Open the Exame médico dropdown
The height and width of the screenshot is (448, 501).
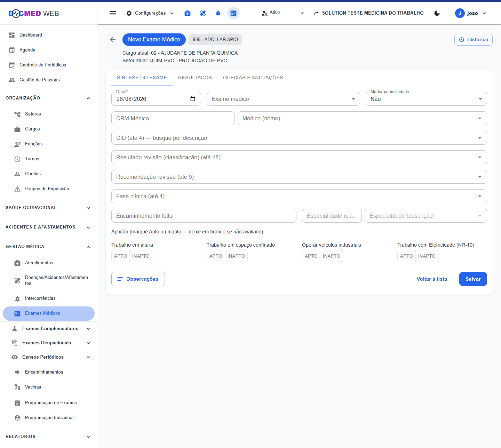283,99
